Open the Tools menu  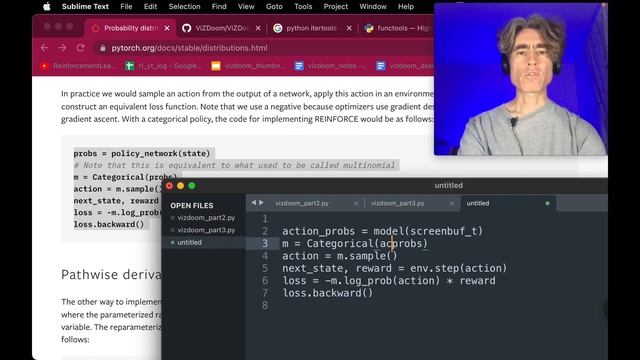pyautogui.click(x=303, y=7)
